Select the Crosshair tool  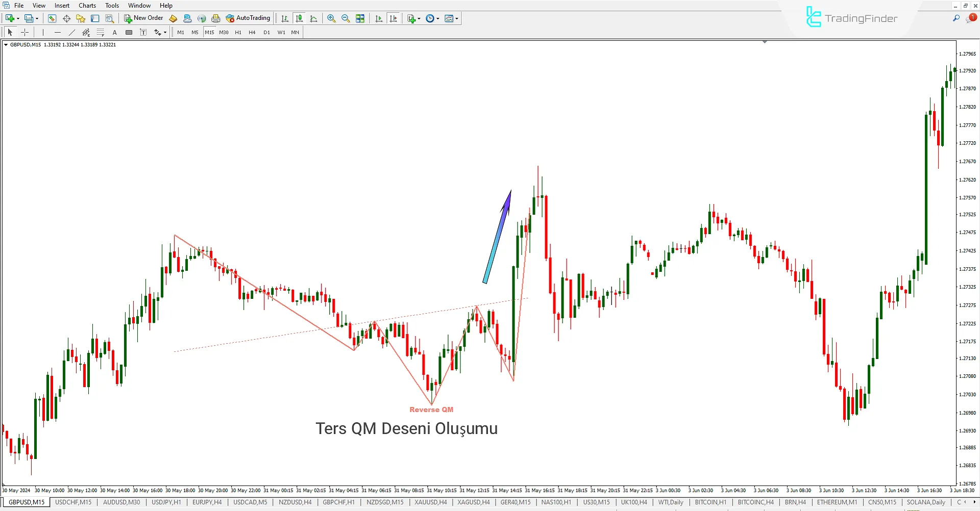(24, 32)
